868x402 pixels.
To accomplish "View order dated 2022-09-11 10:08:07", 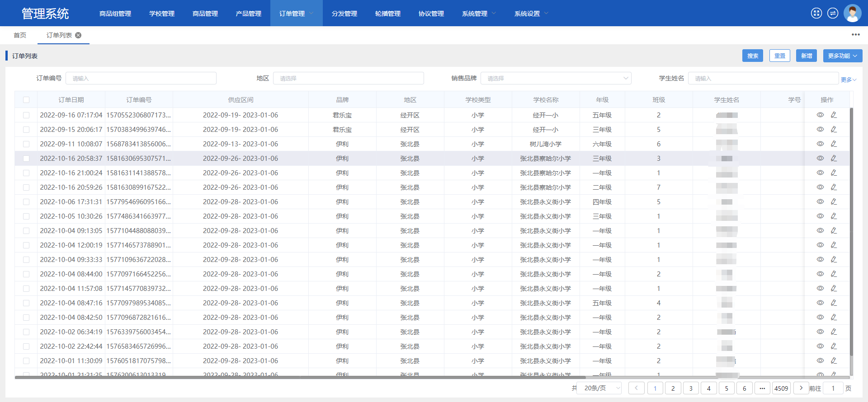I will [820, 144].
